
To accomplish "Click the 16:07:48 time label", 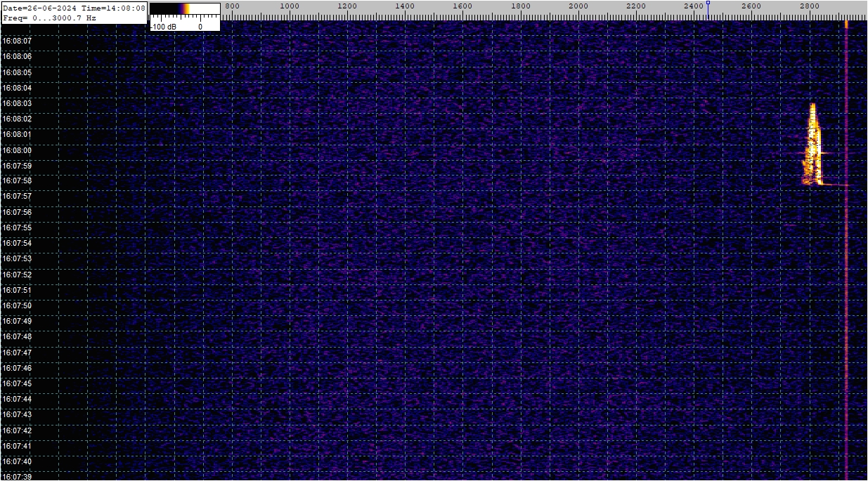I will point(17,336).
